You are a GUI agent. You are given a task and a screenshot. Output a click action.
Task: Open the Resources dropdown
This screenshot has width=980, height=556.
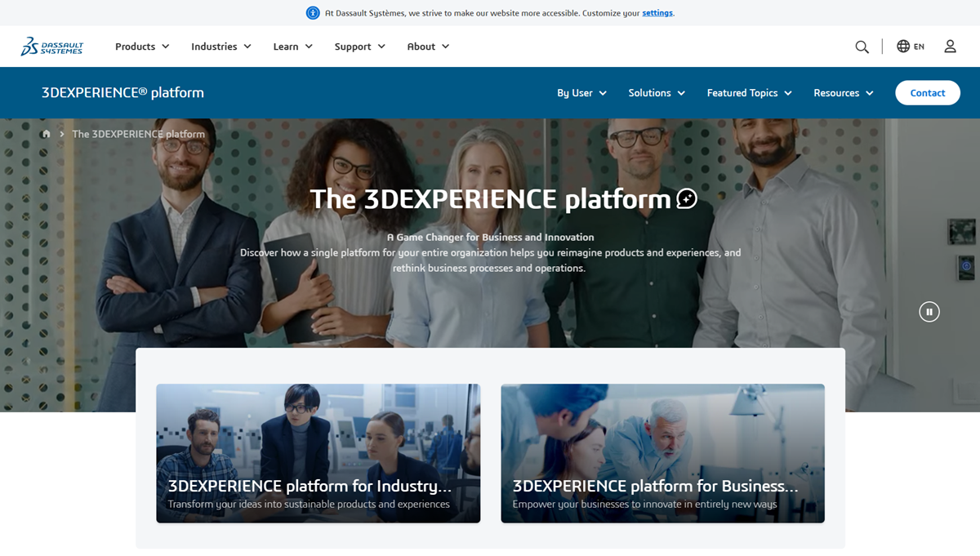pos(844,93)
